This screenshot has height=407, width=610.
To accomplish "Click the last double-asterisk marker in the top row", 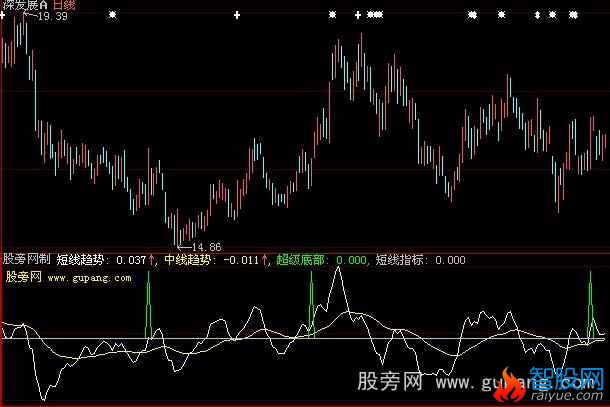I will (573, 15).
